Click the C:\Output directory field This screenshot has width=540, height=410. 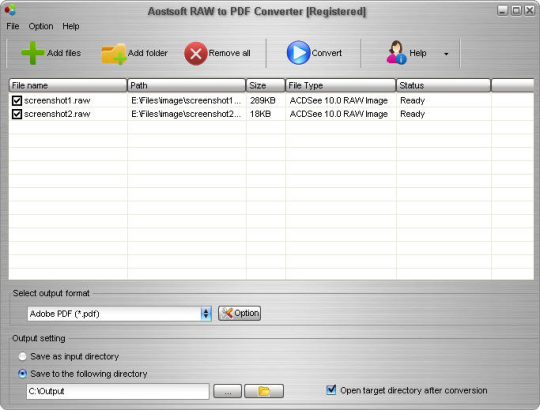tap(118, 391)
